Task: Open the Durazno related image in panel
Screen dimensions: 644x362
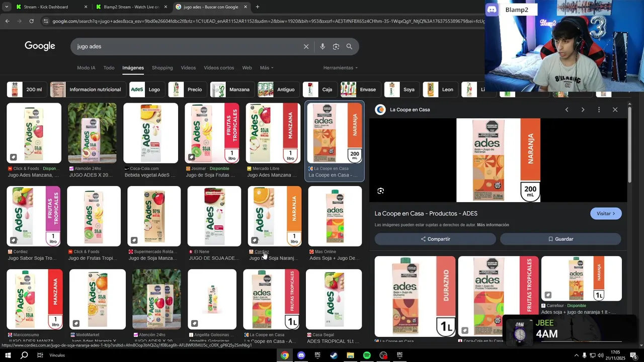Action: [x=415, y=297]
